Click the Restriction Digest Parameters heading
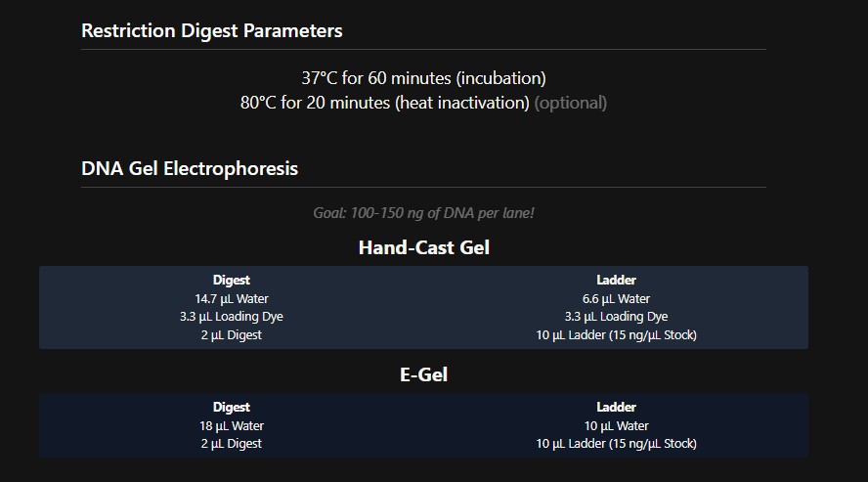This screenshot has width=868, height=482. [212, 30]
